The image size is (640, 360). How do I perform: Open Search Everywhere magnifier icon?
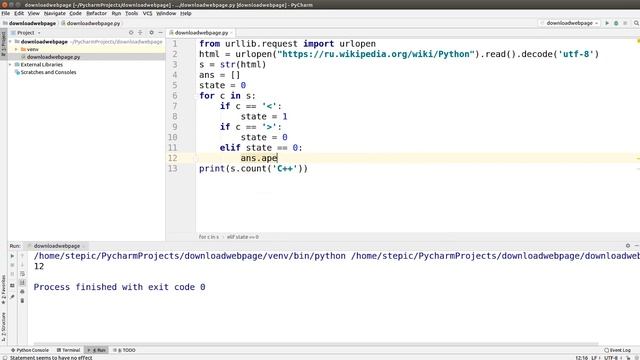636,23
